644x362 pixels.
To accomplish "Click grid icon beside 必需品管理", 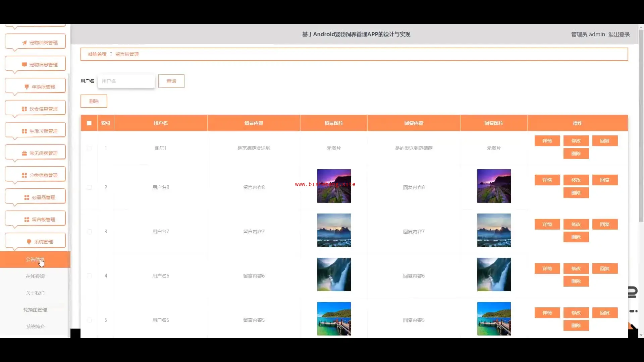I will pyautogui.click(x=27, y=197).
